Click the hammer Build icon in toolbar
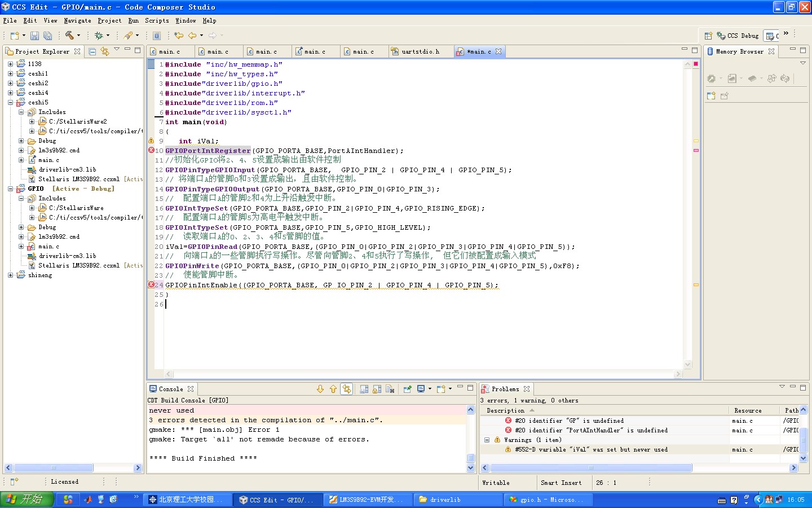The image size is (812, 508). (x=69, y=36)
